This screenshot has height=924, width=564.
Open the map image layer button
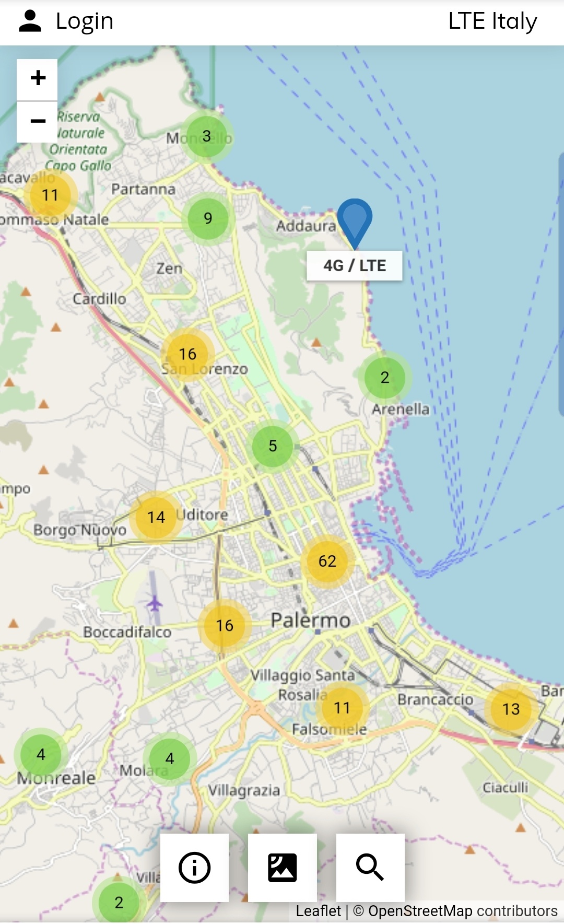pyautogui.click(x=282, y=868)
